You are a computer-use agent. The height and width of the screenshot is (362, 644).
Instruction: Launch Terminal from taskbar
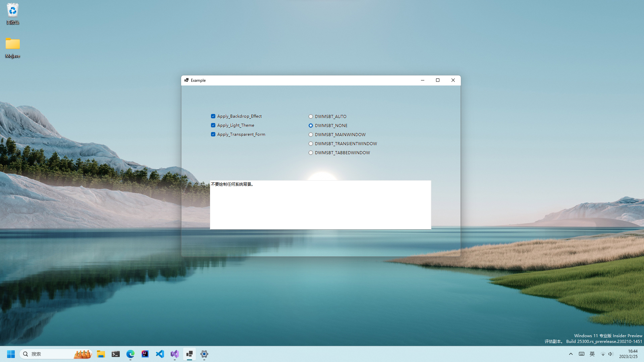click(116, 354)
